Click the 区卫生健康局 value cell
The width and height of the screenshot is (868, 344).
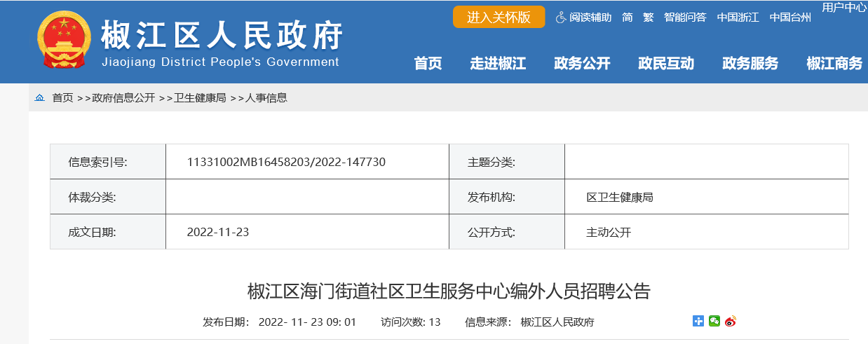(x=707, y=197)
